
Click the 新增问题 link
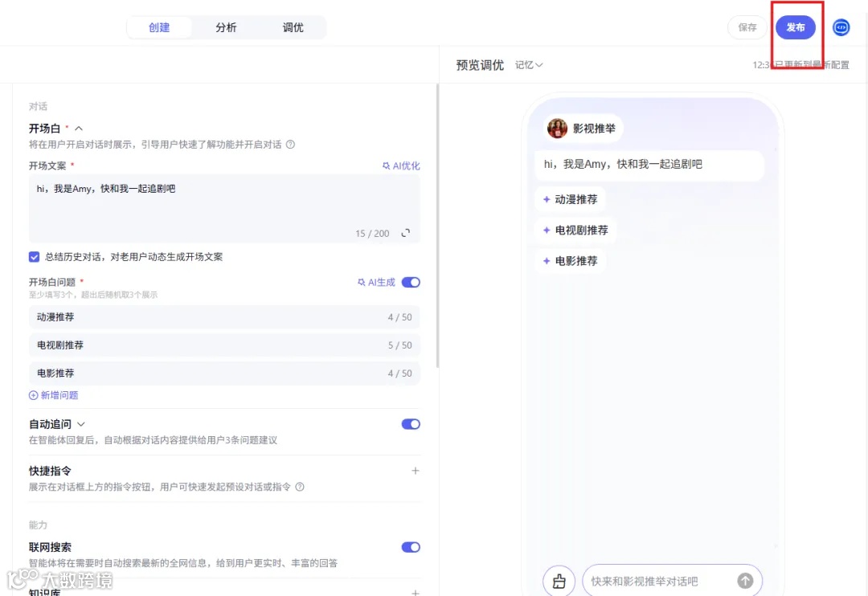(x=54, y=394)
